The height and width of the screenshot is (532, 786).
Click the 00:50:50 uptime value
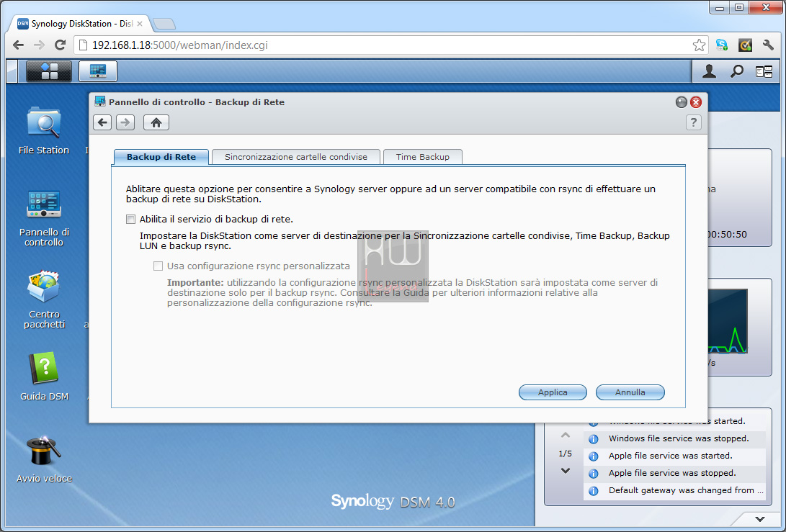[x=727, y=235]
